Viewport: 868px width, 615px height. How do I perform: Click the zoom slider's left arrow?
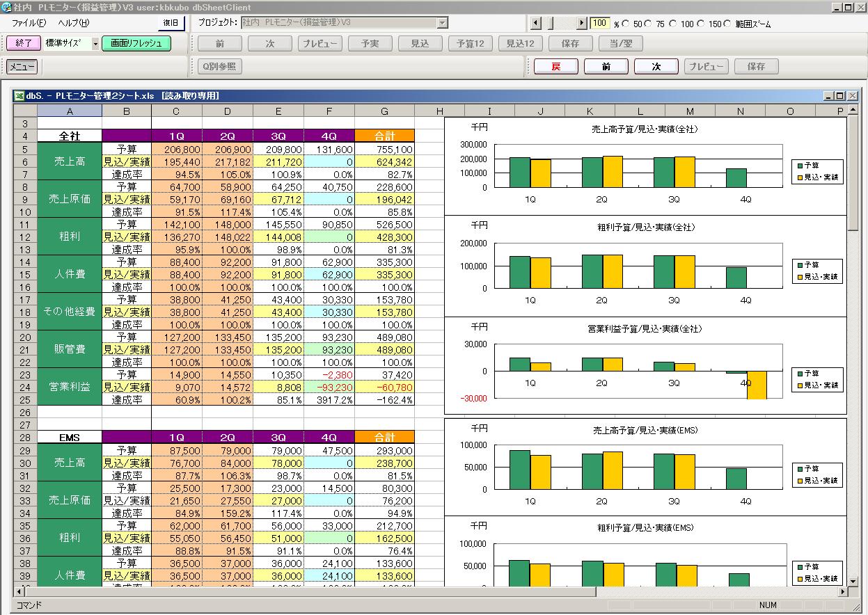coord(535,23)
